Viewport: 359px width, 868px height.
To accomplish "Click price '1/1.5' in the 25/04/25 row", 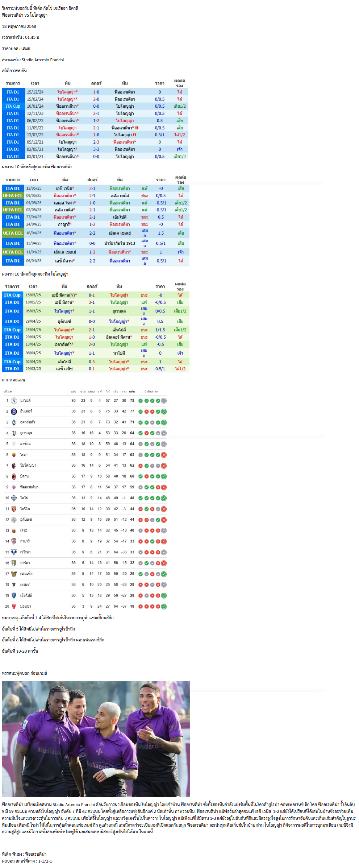I will click(x=160, y=330).
